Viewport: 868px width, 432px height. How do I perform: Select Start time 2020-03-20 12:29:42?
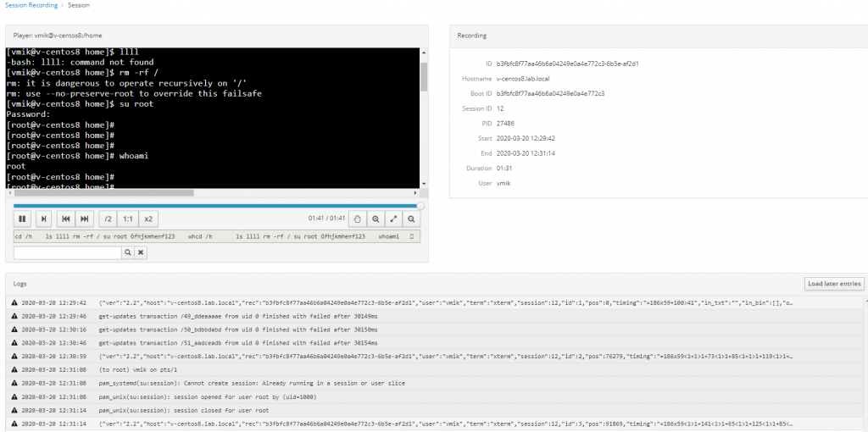(526, 138)
